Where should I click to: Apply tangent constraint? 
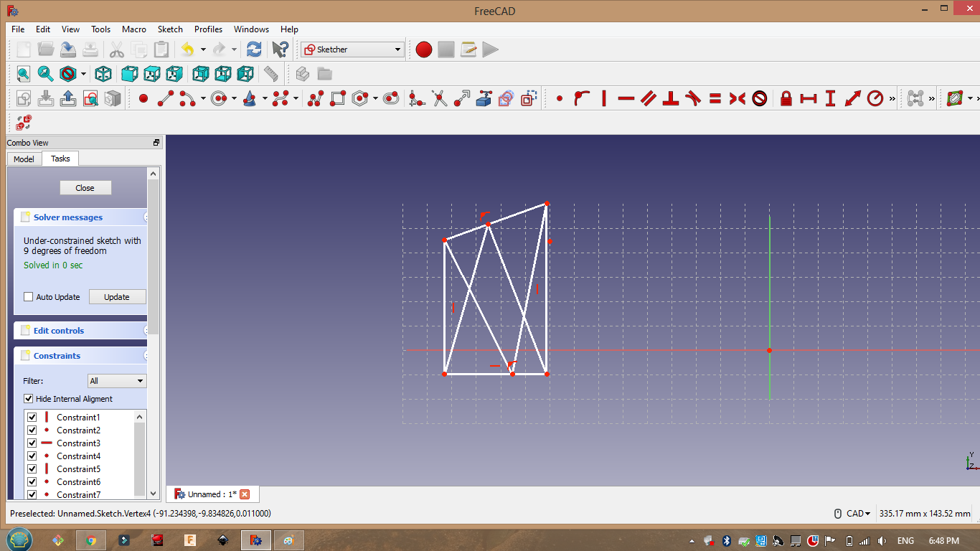(693, 98)
